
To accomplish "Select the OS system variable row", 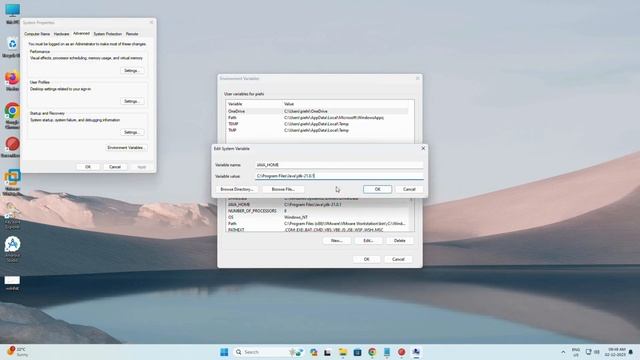I will tap(318, 218).
